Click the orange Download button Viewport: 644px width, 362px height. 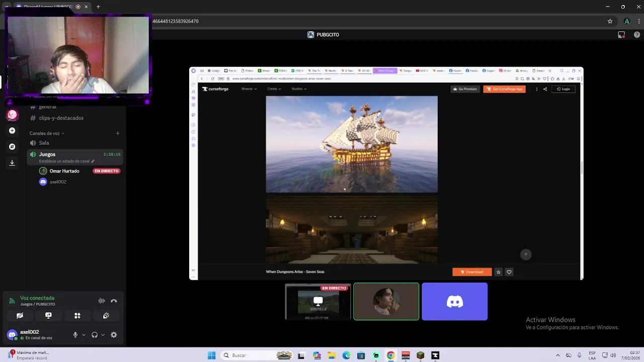click(x=472, y=272)
